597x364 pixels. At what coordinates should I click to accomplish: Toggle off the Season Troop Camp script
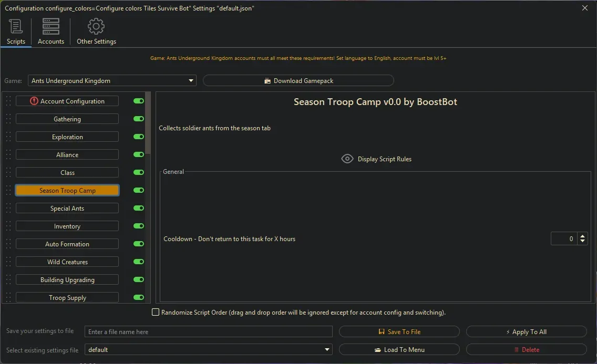139,191
